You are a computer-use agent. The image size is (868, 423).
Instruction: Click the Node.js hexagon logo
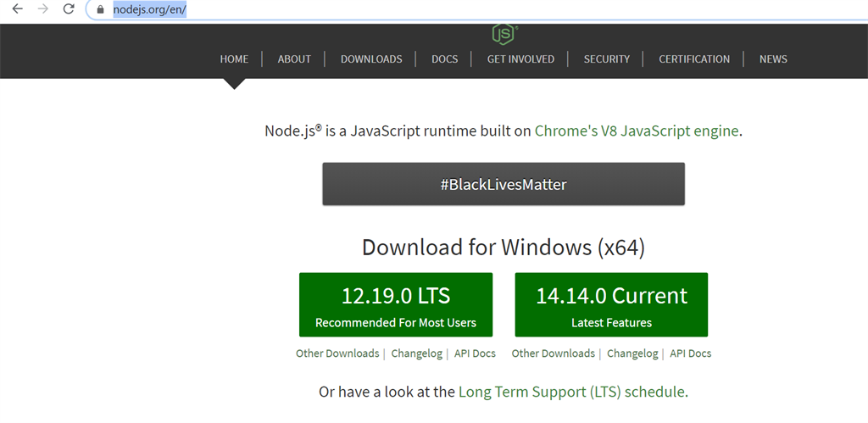click(x=504, y=34)
